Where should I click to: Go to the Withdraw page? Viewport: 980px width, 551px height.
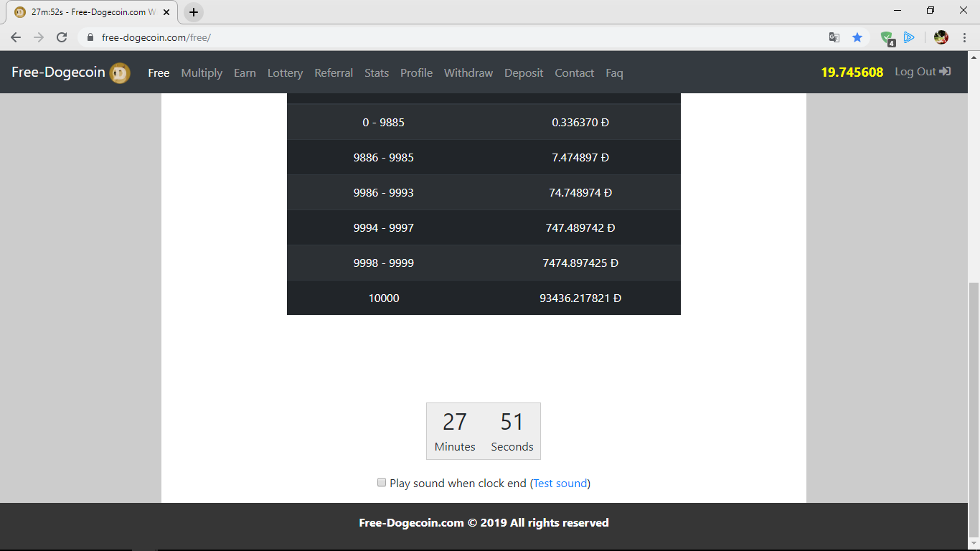coord(468,72)
